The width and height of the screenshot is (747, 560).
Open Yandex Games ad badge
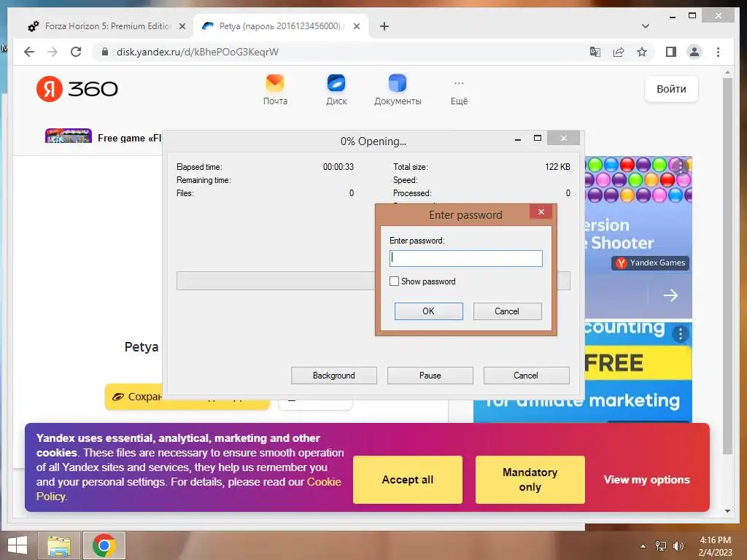coord(650,262)
